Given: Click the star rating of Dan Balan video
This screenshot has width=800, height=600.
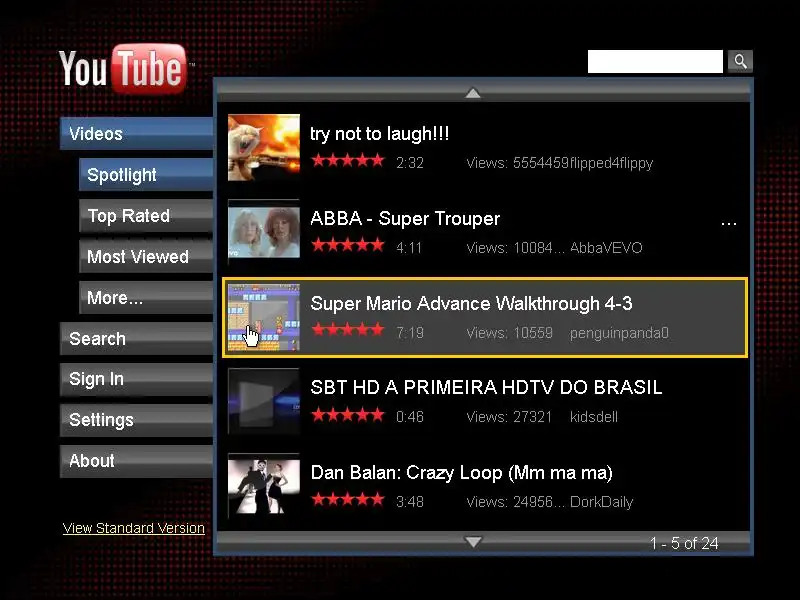Looking at the screenshot, I should point(348,499).
